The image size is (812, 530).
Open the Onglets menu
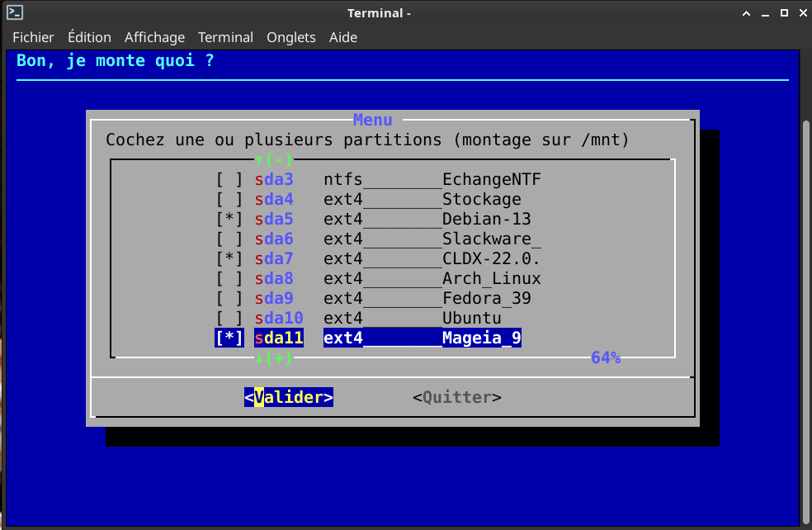(x=290, y=37)
